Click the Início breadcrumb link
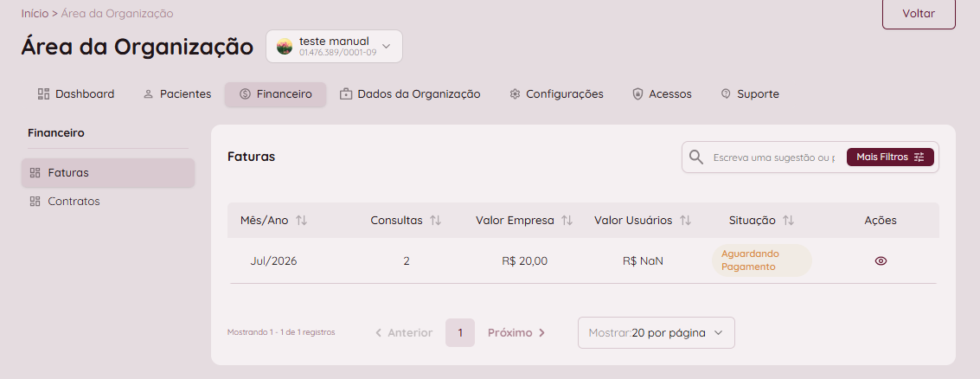The width and height of the screenshot is (980, 379). [x=35, y=14]
